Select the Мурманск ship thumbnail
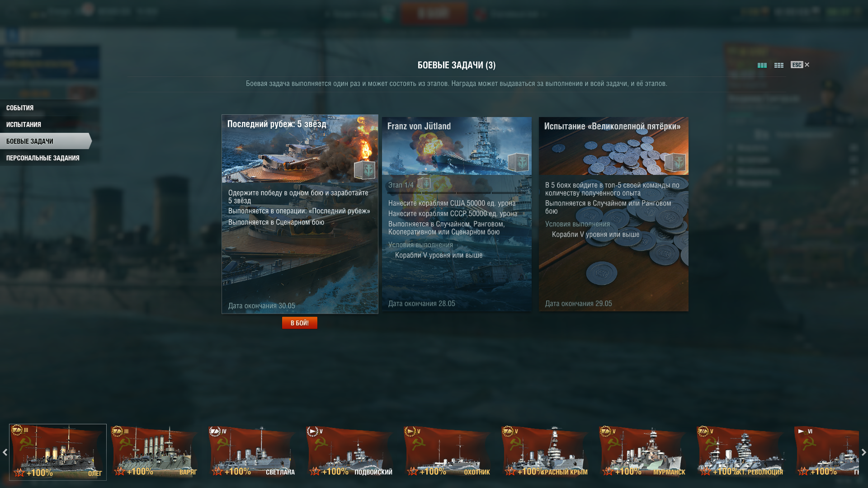Viewport: 868px width, 488px height. [x=643, y=452]
